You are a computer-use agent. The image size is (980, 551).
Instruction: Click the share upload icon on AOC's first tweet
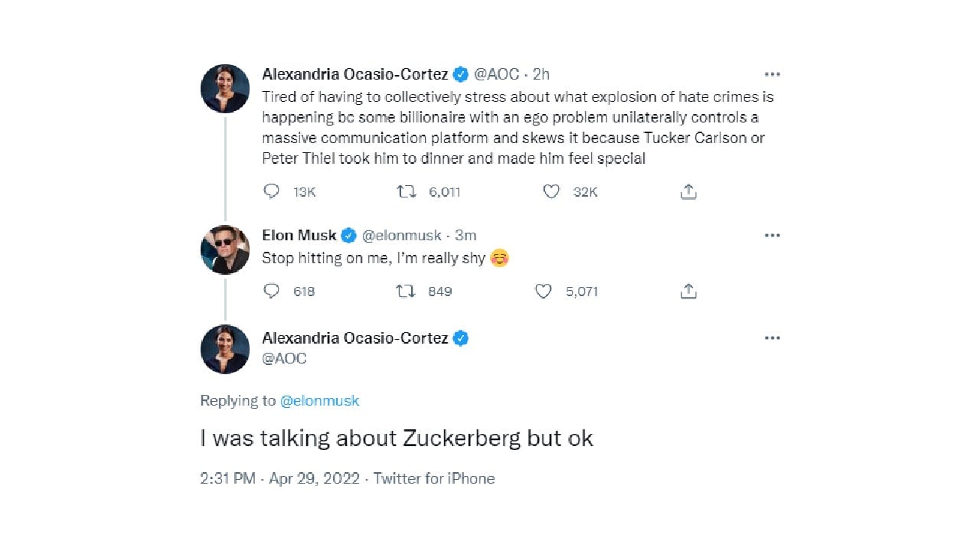coord(688,192)
